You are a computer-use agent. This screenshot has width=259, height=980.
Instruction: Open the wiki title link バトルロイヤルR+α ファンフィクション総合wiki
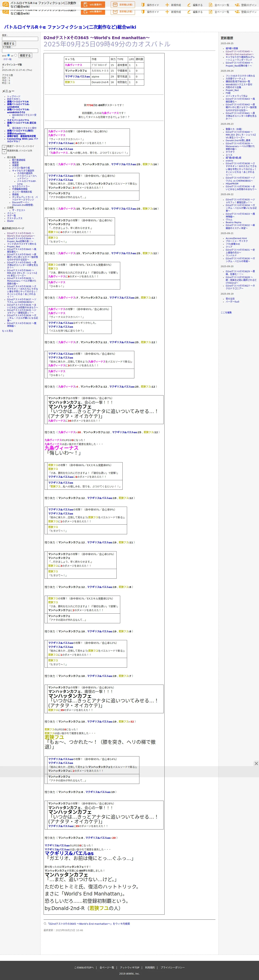coord(70,27)
